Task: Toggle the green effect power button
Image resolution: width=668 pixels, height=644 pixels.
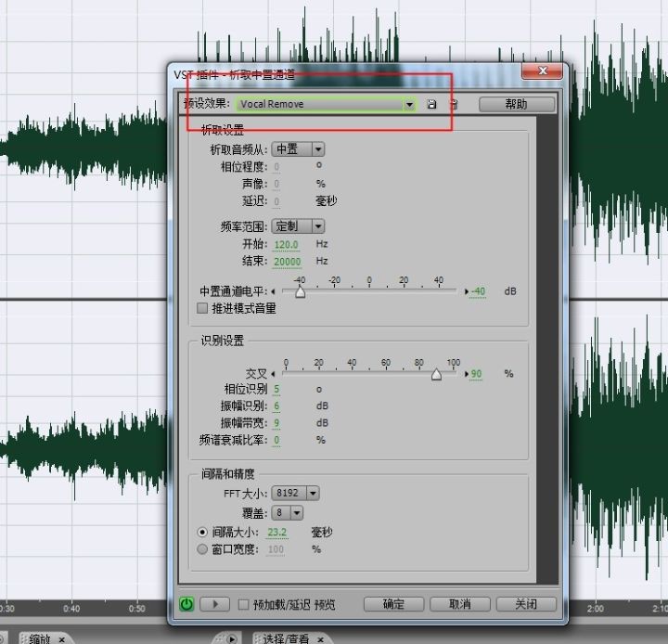Action: point(186,604)
